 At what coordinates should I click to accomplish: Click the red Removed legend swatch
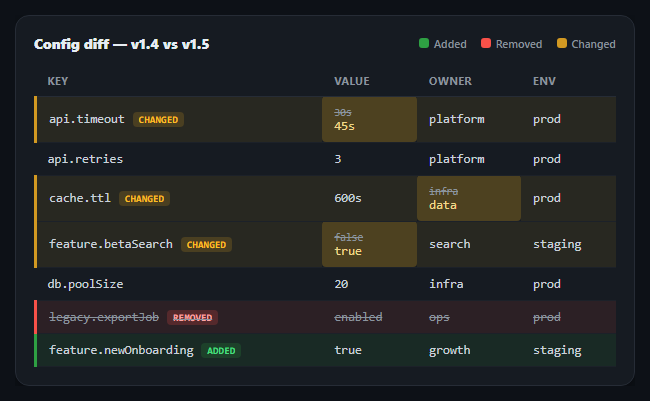tap(486, 43)
